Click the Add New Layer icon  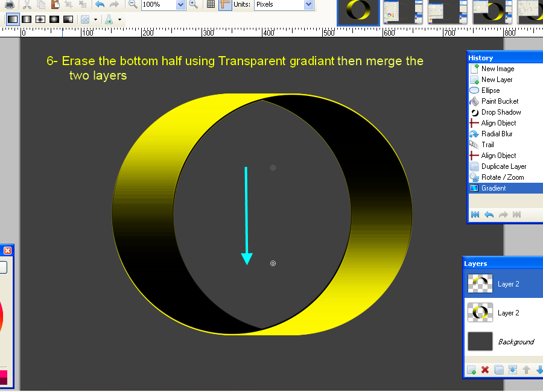coord(471,370)
